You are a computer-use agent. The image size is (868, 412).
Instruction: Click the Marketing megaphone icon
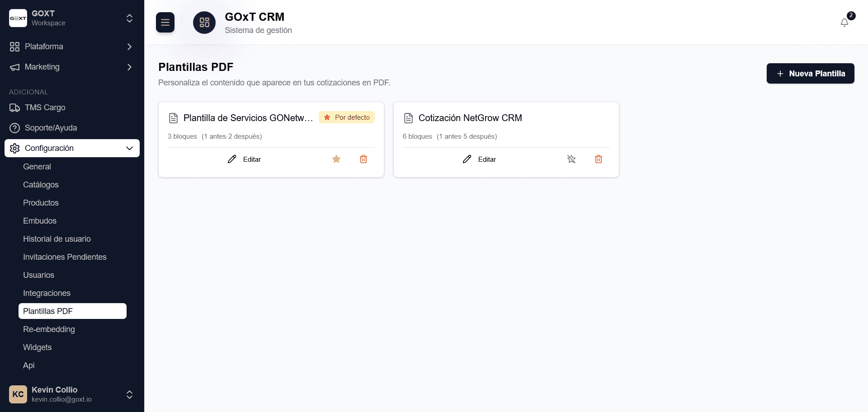click(14, 67)
